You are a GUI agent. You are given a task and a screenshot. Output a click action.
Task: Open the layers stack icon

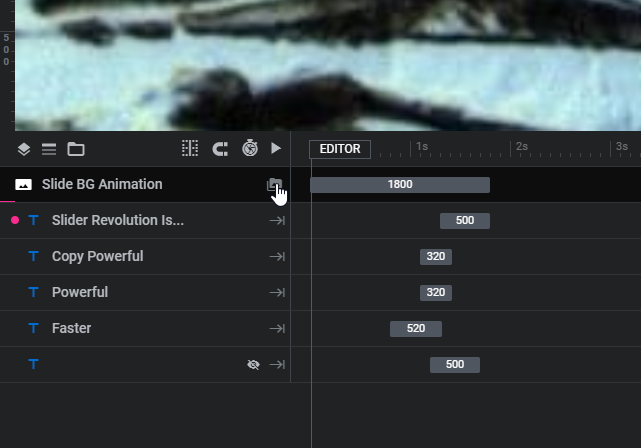[x=24, y=149]
